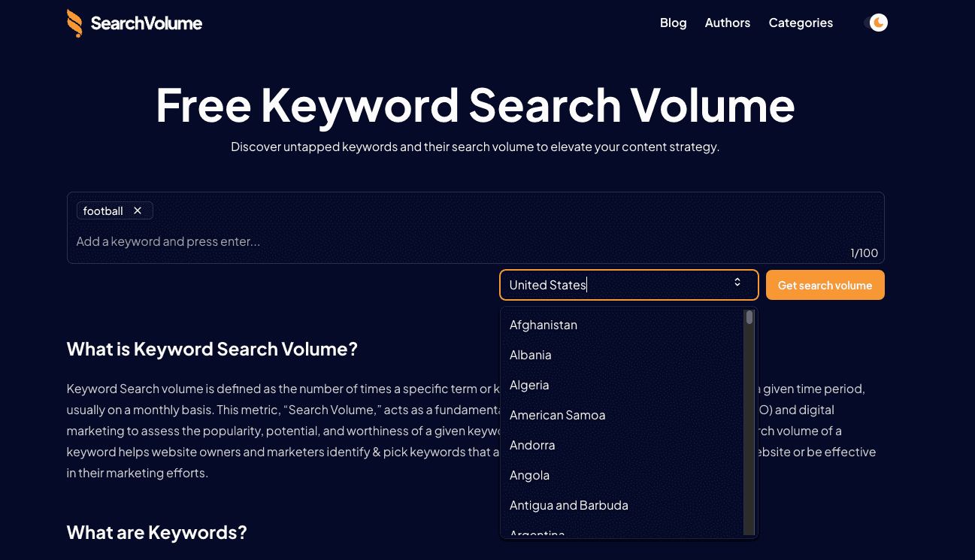Click the Discover untapped keywords subtitle
975x560 pixels.
pos(475,147)
